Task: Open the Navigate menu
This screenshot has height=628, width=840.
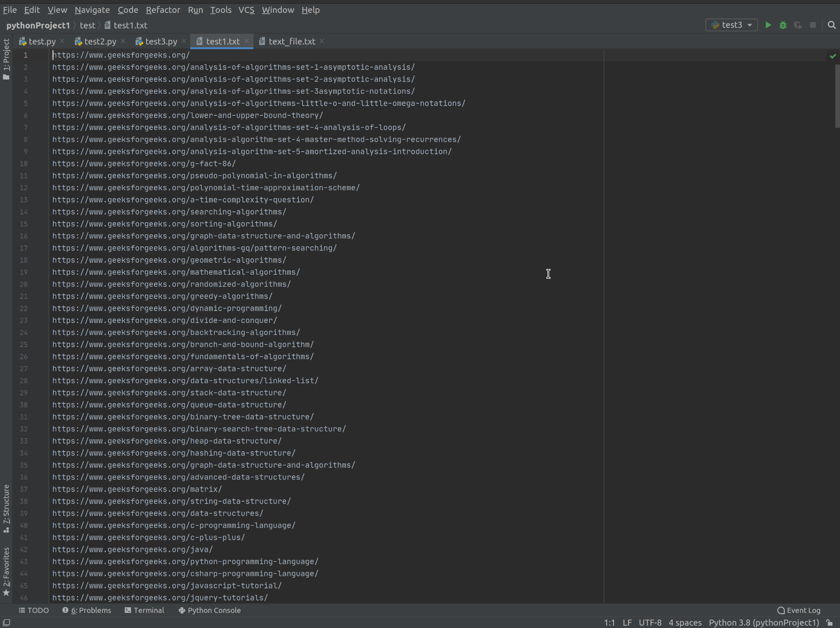Action: pos(92,10)
